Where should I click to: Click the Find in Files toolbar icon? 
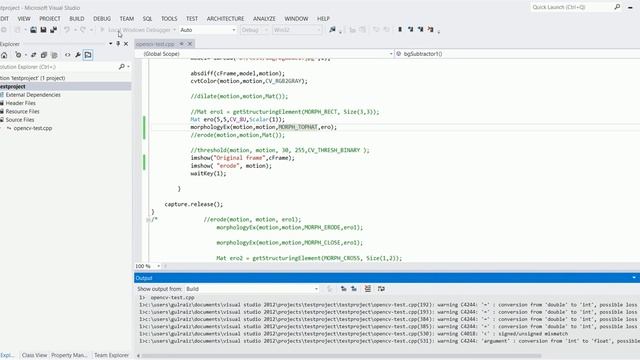[x=332, y=30]
